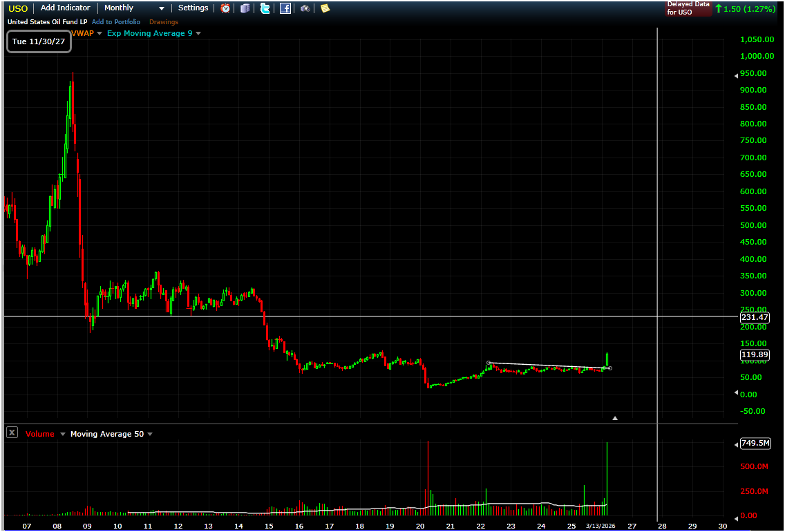Click the -50.00 price axis label
The height and width of the screenshot is (532, 785).
point(753,411)
